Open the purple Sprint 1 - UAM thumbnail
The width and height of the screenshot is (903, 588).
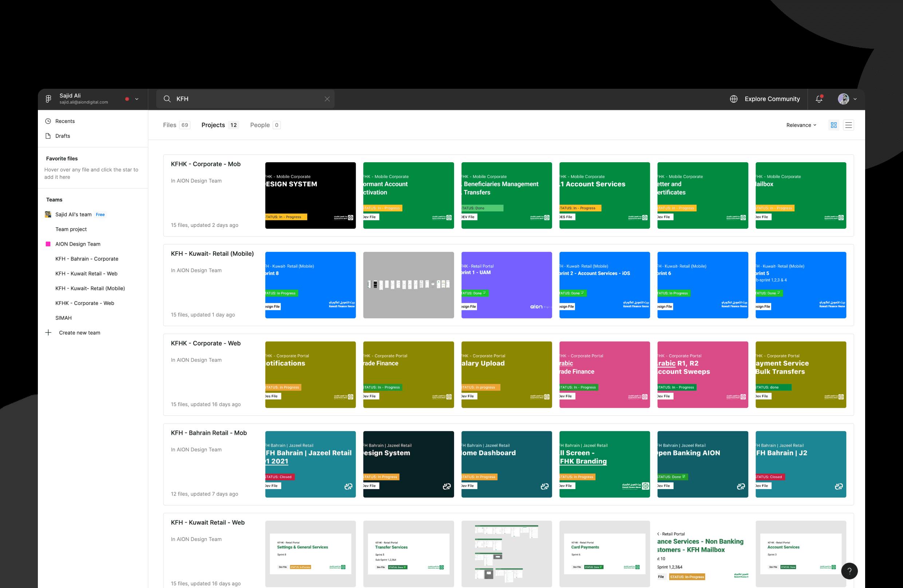506,285
